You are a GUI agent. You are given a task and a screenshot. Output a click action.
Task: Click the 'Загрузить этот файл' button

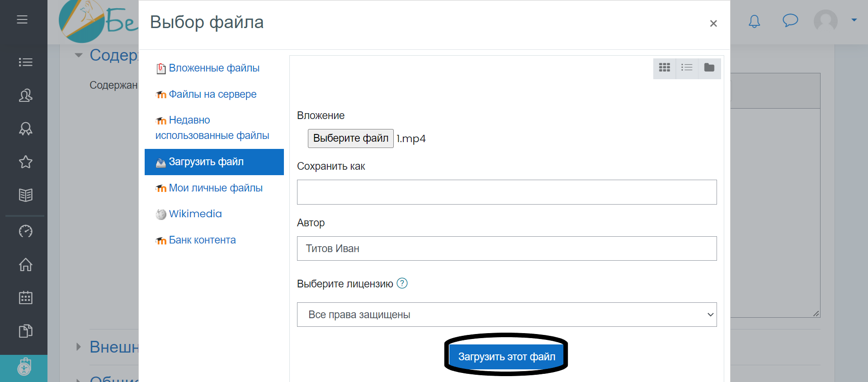pos(506,357)
